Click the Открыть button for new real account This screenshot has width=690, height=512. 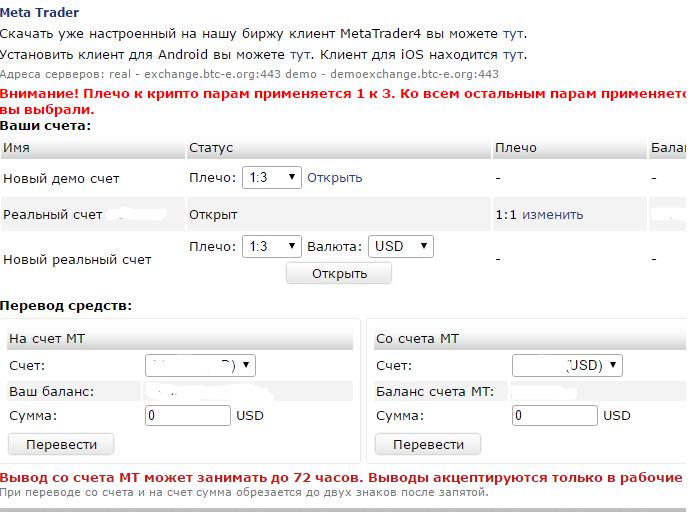pos(339,273)
